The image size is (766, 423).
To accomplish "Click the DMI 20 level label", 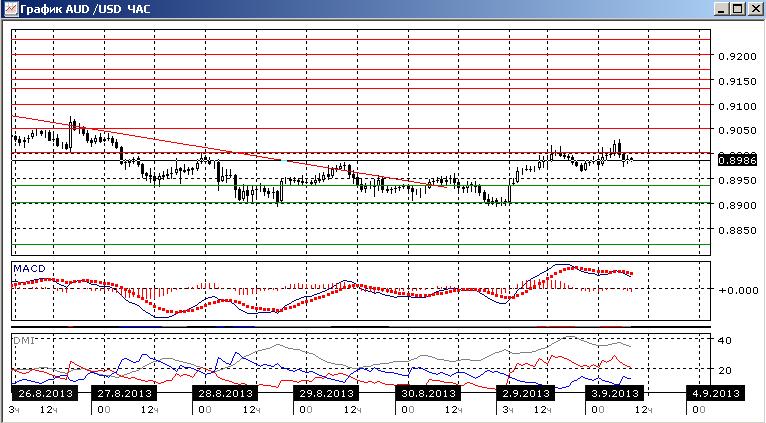I will pos(724,370).
